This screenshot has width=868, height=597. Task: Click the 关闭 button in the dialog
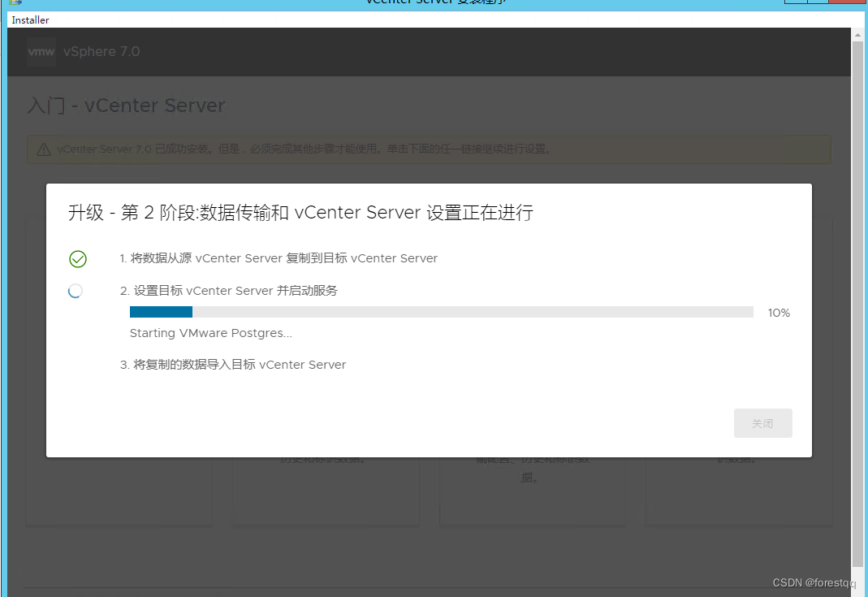762,423
